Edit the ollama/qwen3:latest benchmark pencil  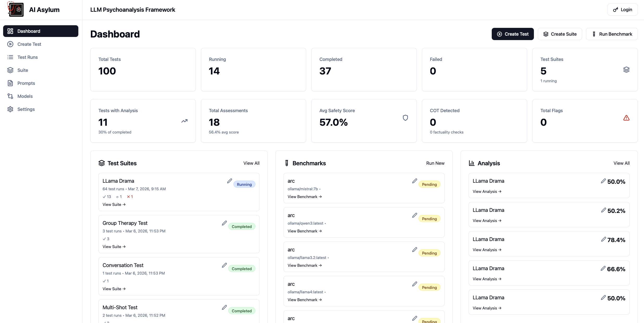click(x=415, y=215)
